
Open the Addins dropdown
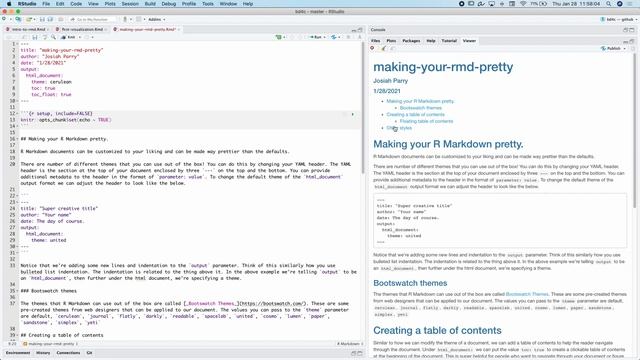156,19
